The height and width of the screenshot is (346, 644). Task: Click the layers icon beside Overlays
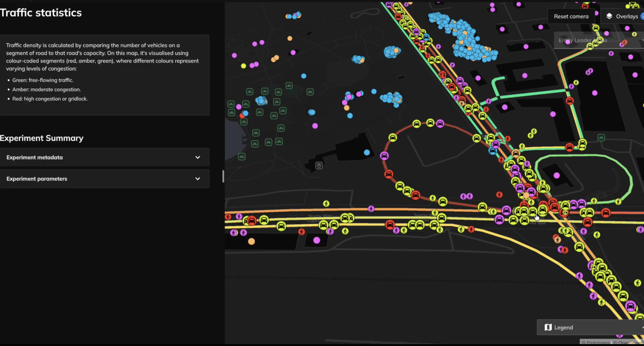pyautogui.click(x=609, y=16)
